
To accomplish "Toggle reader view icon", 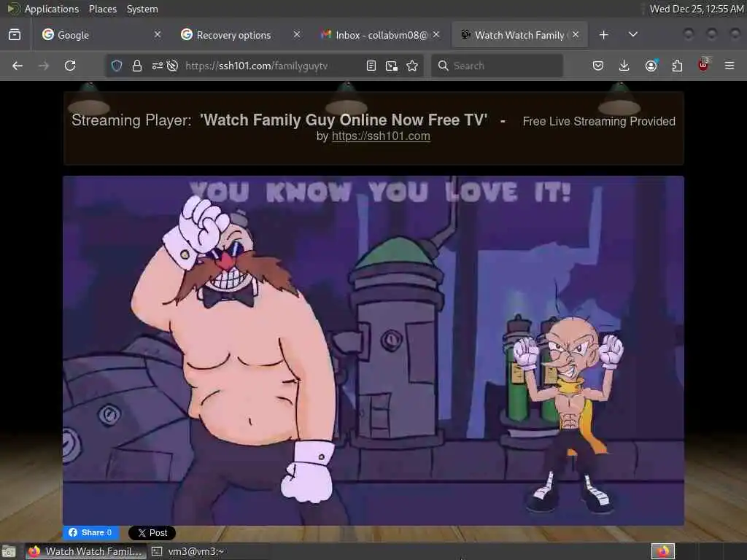I will click(x=371, y=66).
